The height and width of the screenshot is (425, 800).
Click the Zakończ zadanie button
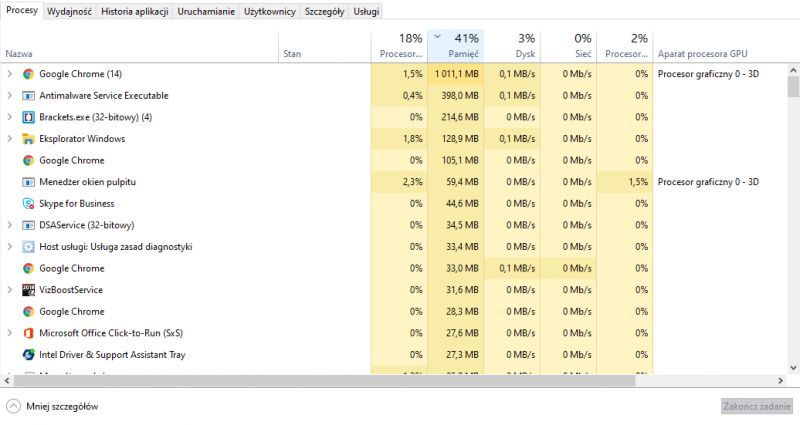pos(757,407)
